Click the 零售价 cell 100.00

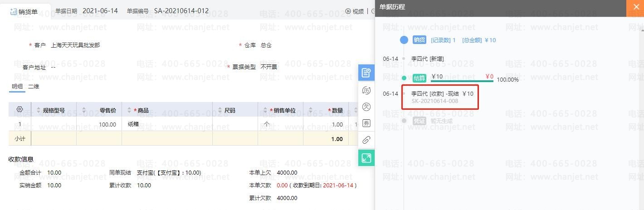coord(107,124)
